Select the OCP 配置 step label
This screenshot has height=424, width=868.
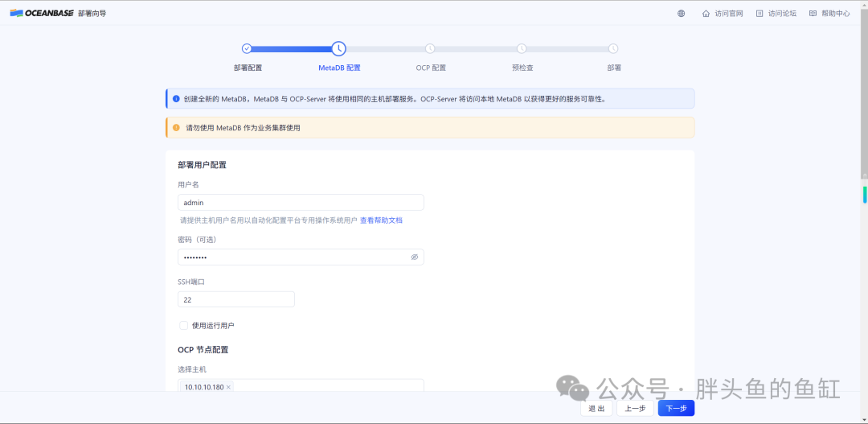coord(431,68)
